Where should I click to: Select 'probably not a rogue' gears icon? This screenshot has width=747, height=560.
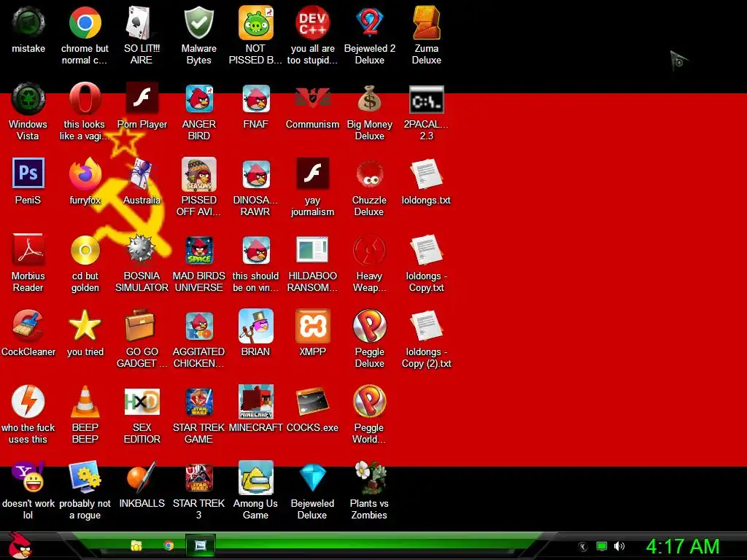click(85, 477)
